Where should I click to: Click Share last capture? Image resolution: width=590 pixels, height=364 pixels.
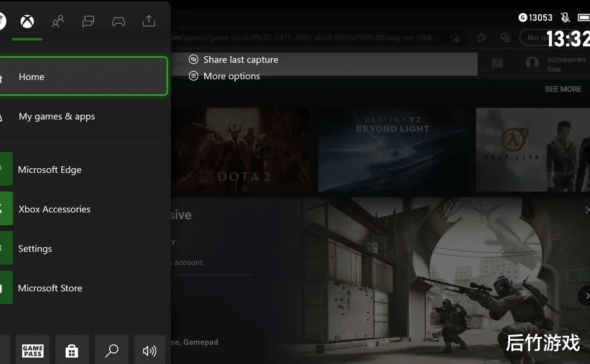233,59
